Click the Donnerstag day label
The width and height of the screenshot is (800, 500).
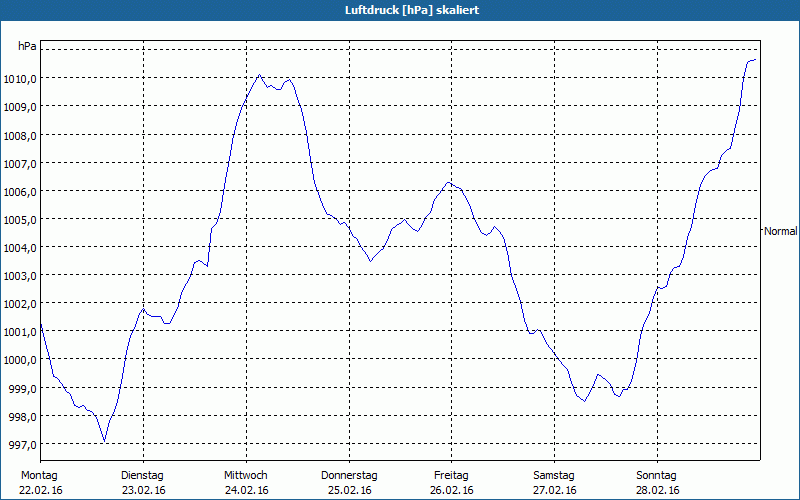pyautogui.click(x=349, y=475)
